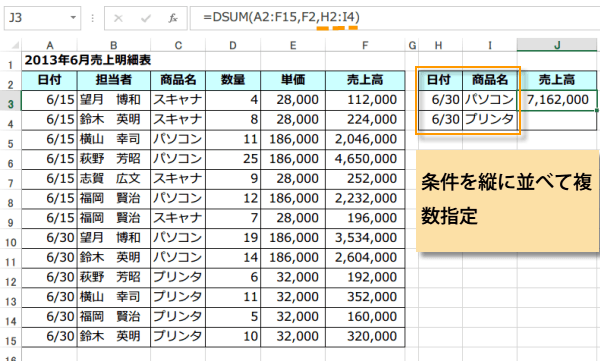Open the Insert Function fx icon
This screenshot has width=600, height=361.
coord(173,18)
